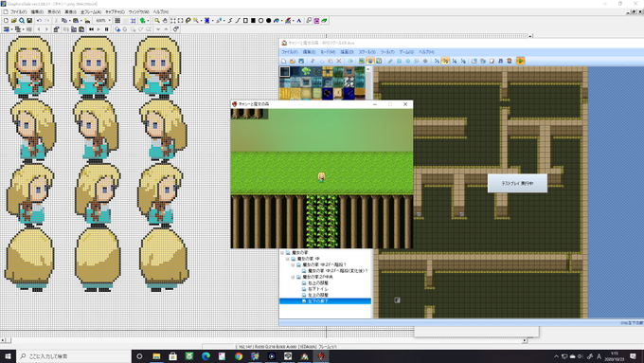Select the magnifier Zoom tool in GraphicsGale
The image size is (644, 363).
(157, 21)
